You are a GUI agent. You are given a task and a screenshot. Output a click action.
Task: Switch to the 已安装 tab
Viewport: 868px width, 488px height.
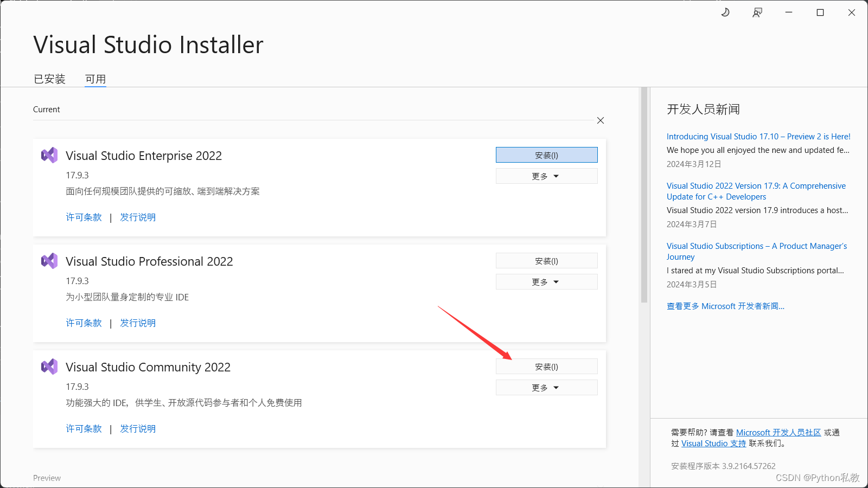tap(49, 79)
